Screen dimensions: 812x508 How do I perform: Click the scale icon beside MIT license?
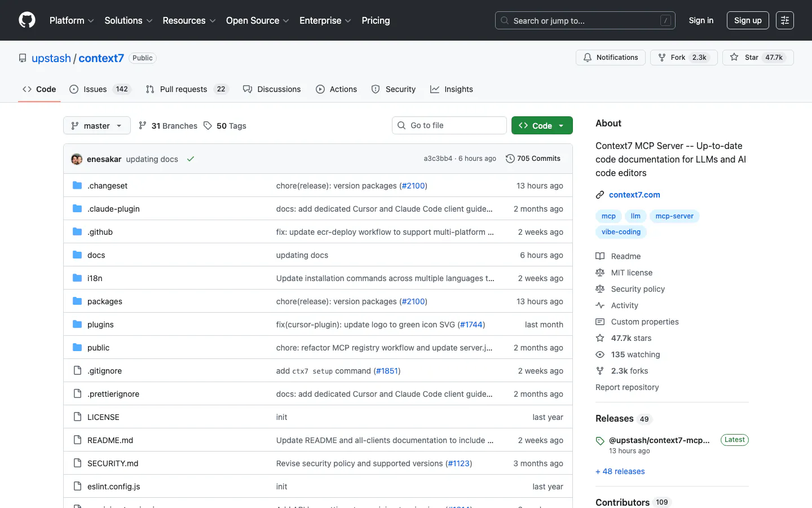click(600, 273)
